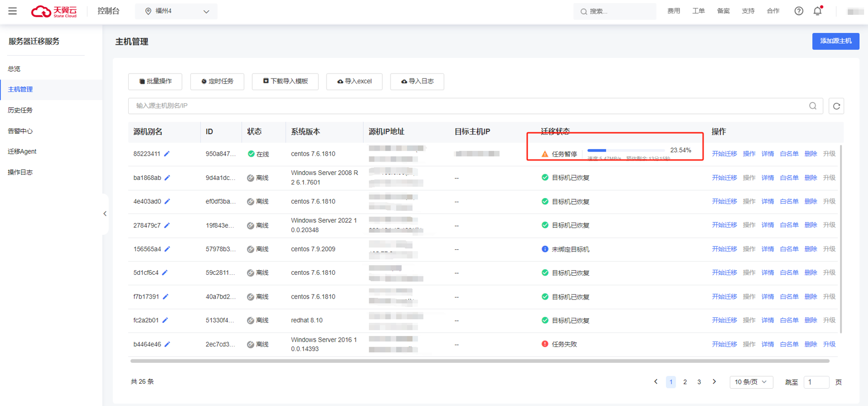The image size is (868, 406).
Task: Select 主机管理 in the sidebar
Action: [x=51, y=89]
